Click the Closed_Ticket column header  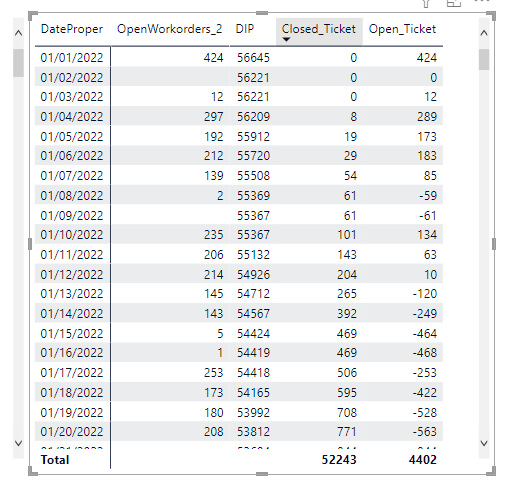click(x=319, y=29)
